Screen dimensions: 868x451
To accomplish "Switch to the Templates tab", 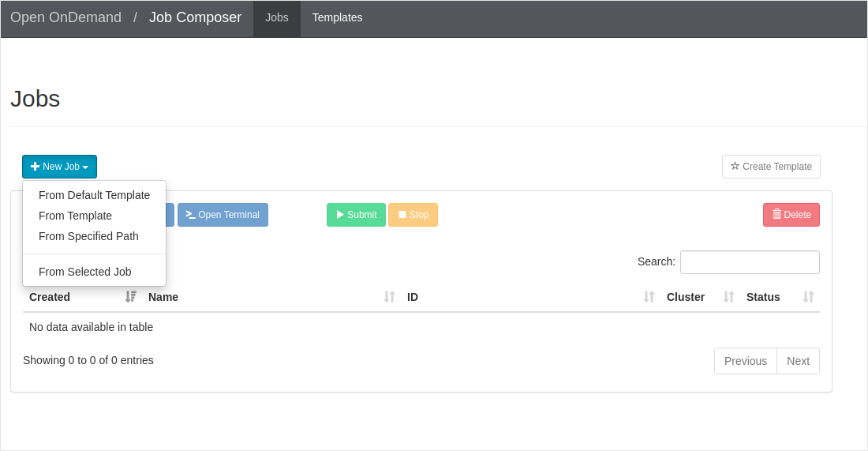I will pos(337,17).
